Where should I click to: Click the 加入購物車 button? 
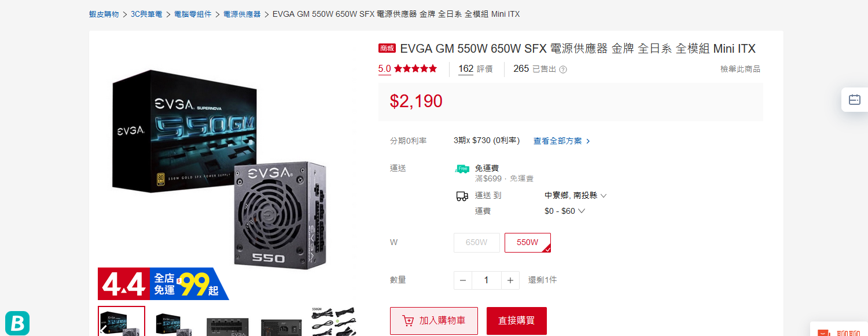434,321
